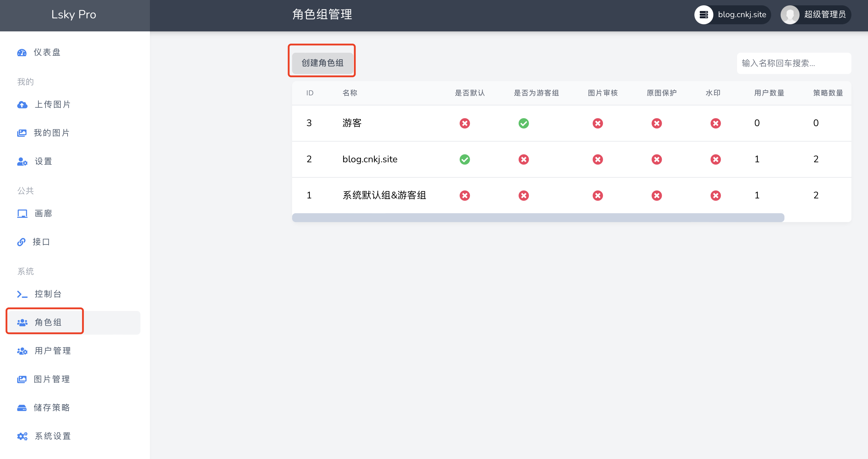The height and width of the screenshot is (459, 868).
Task: Click the Lsky Pro logo title
Action: [74, 15]
